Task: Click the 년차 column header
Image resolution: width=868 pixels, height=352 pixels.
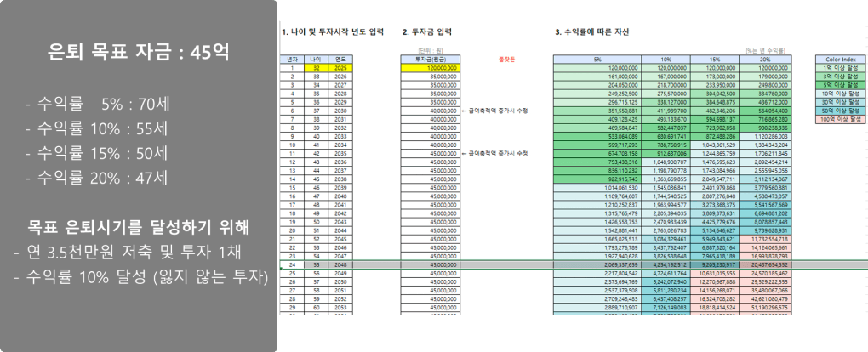Action: [x=292, y=59]
